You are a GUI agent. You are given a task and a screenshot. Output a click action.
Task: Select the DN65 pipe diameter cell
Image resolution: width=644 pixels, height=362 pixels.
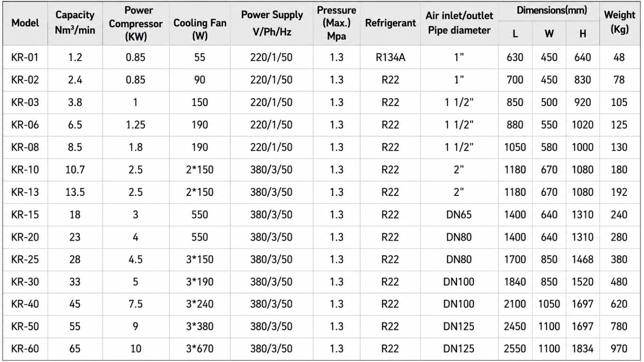tap(459, 214)
